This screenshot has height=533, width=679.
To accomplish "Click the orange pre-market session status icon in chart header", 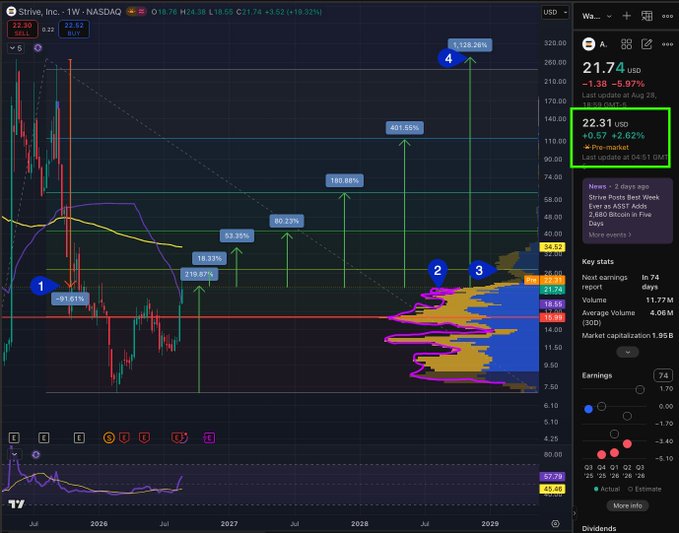I will tap(132, 12).
